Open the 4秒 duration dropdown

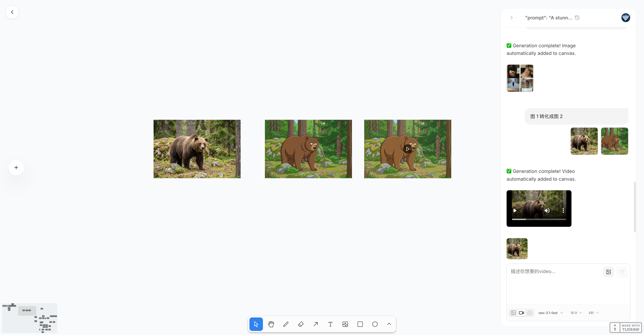(594, 313)
